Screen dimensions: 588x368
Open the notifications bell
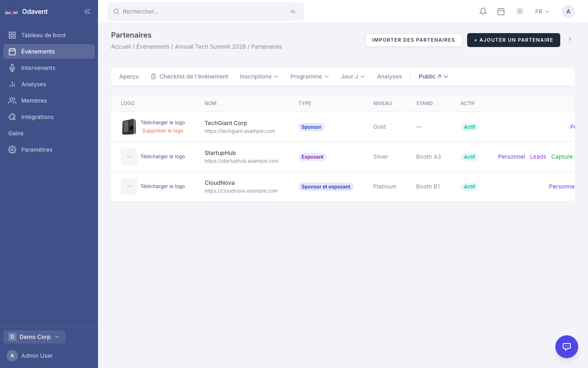(483, 11)
